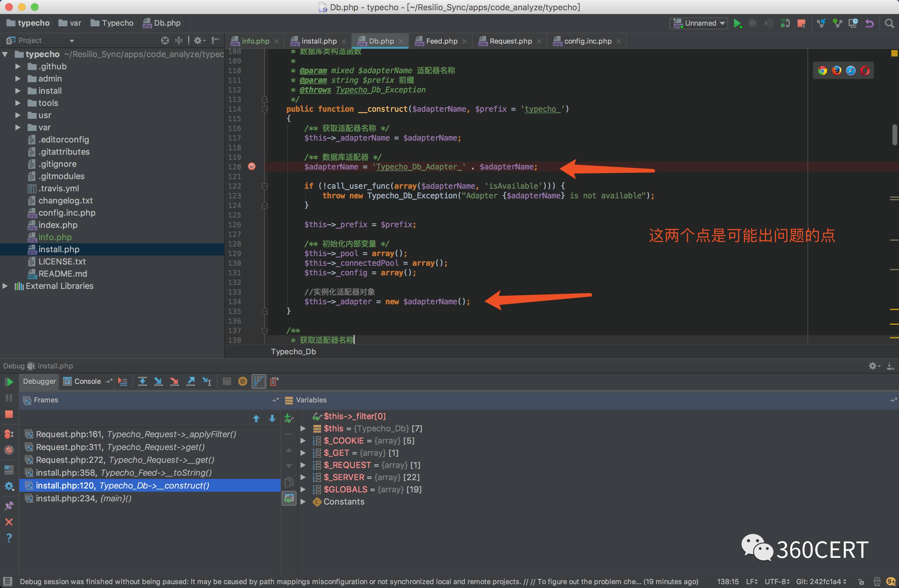
Task: Click Resume Program icon in debug panel
Action: [x=9, y=382]
